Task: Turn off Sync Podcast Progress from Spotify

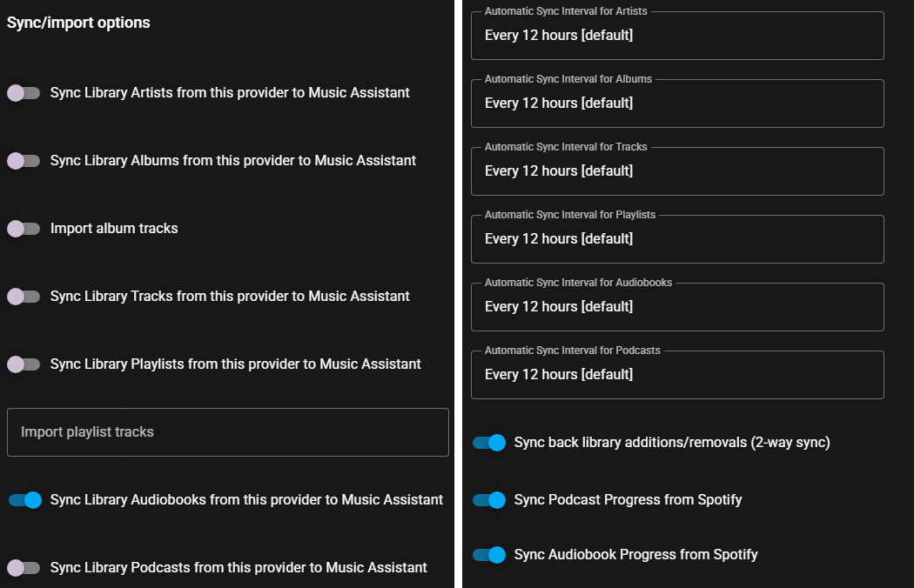Action: [489, 500]
